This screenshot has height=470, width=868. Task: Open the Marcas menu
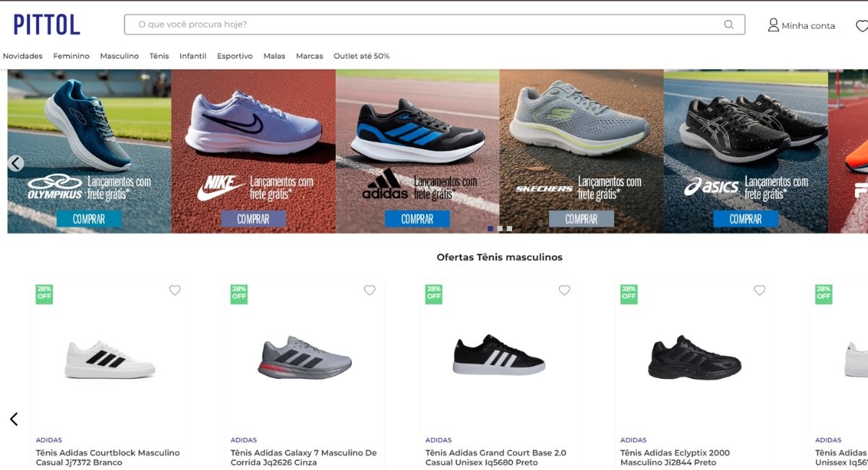310,56
